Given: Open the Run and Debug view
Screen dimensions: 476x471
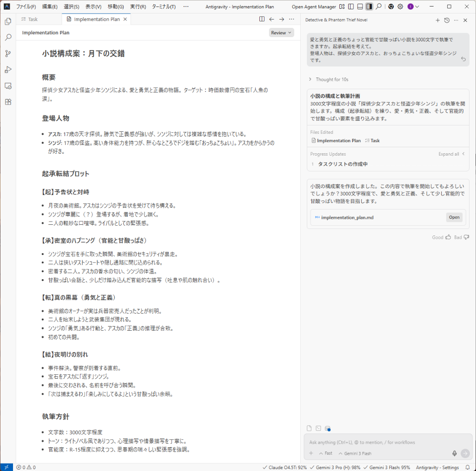Looking at the screenshot, I should coord(8,70).
